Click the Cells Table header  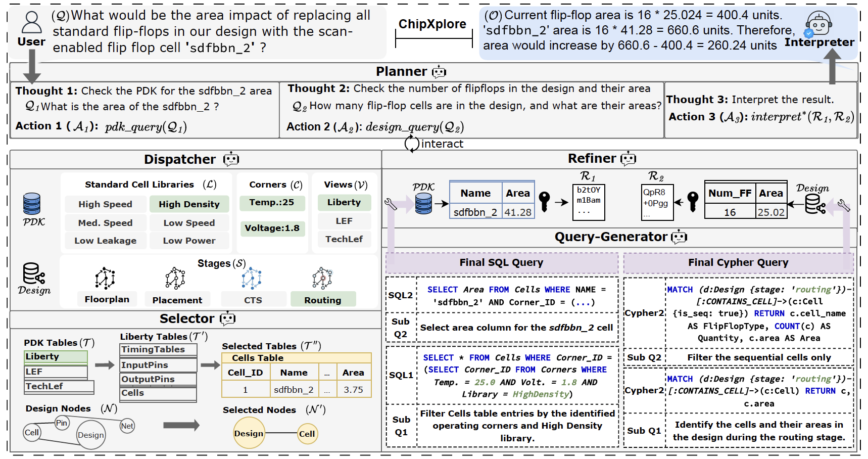point(297,358)
